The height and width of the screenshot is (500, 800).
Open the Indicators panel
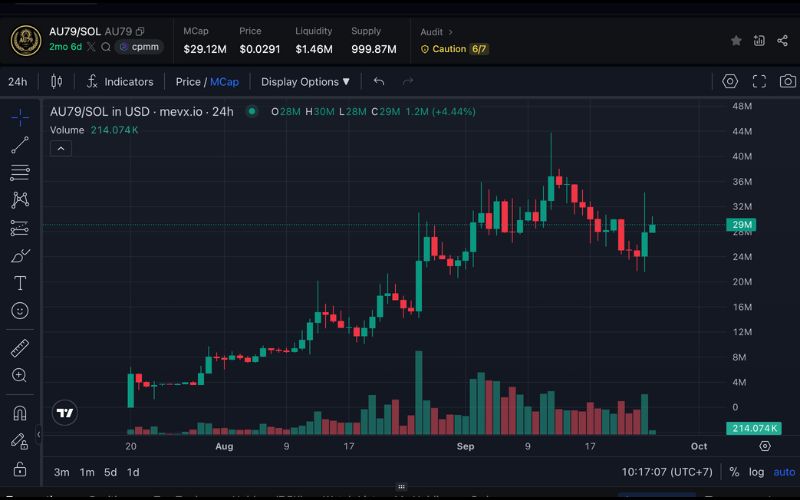pos(120,81)
